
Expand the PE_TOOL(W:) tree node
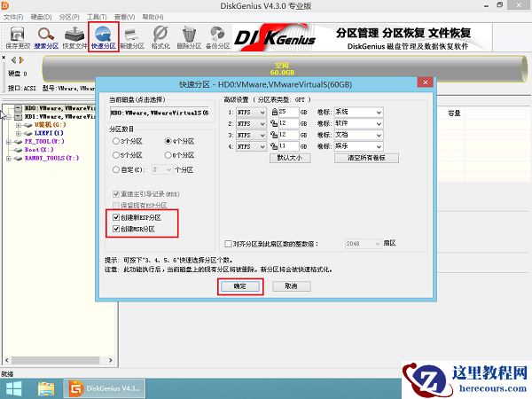tap(9, 142)
